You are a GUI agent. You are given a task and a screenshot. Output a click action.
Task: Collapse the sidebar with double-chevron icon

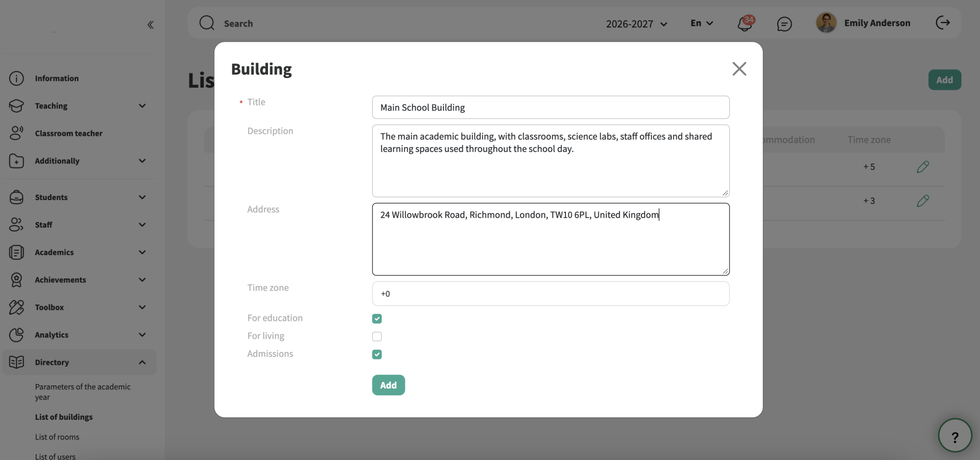coord(150,25)
